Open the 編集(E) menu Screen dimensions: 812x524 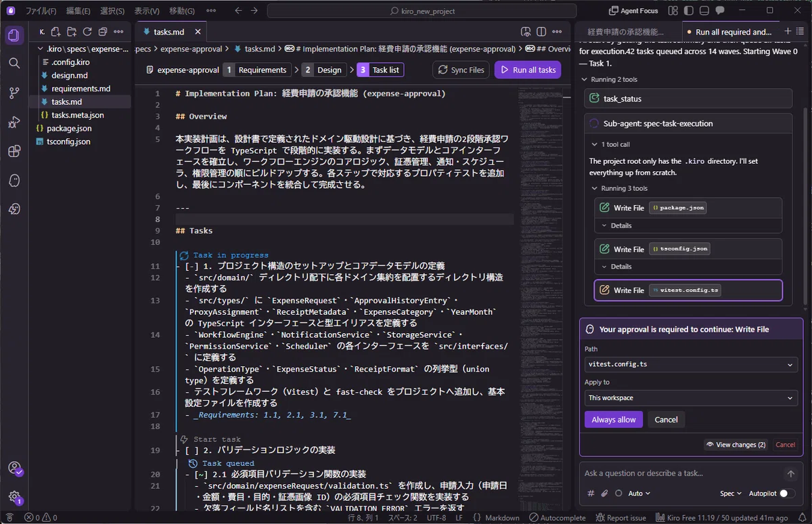[x=78, y=11]
